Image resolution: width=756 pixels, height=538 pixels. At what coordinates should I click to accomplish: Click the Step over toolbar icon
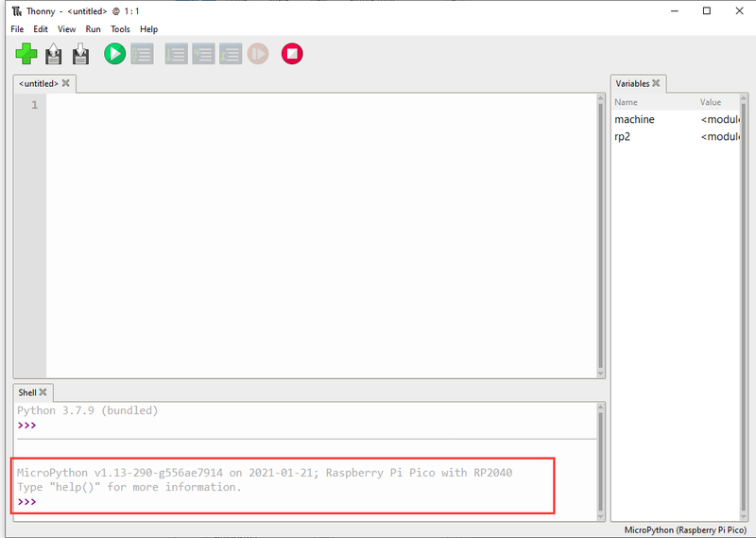(177, 54)
